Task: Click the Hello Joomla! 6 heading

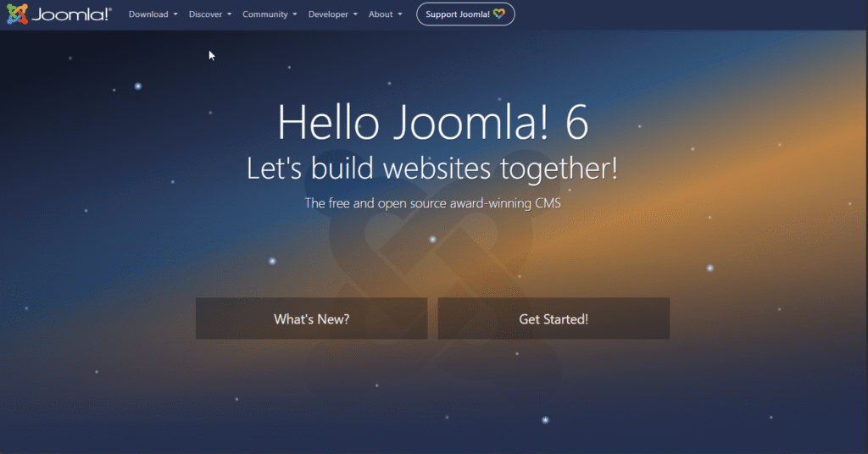Action: (x=433, y=122)
